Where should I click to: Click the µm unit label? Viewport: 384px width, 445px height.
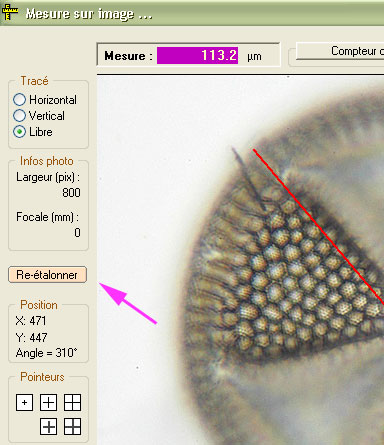254,56
